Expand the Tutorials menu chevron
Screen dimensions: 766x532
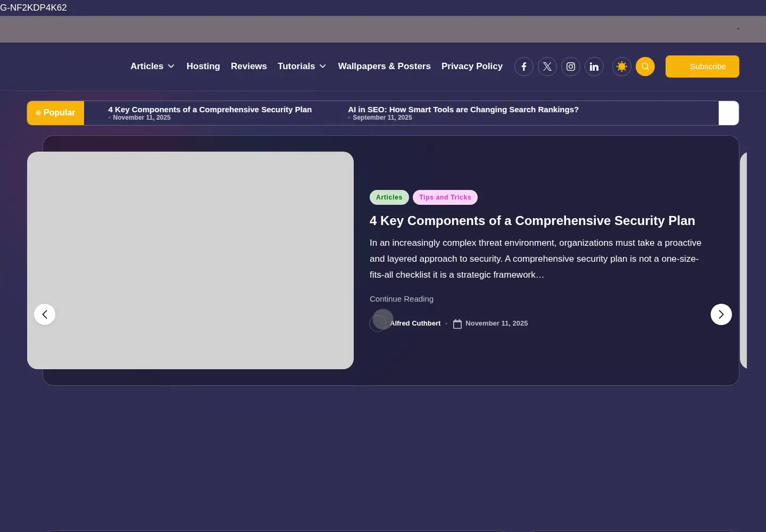point(323,66)
